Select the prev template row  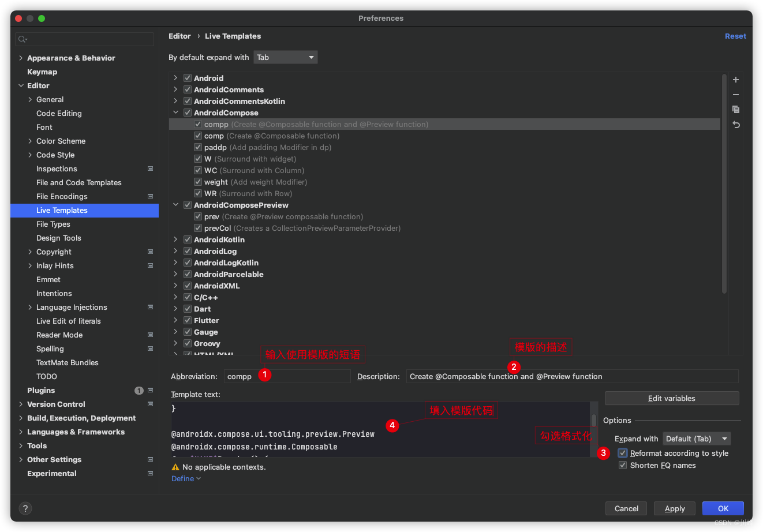click(x=444, y=216)
